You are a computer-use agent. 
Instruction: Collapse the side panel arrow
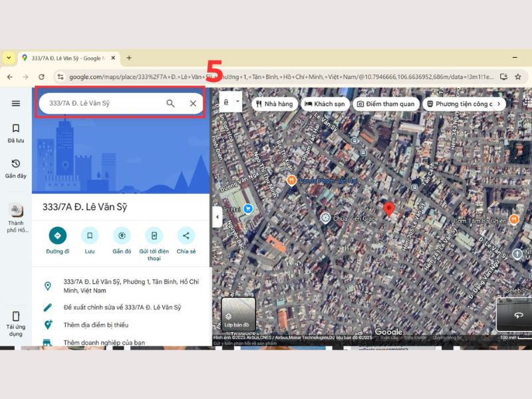point(217,217)
